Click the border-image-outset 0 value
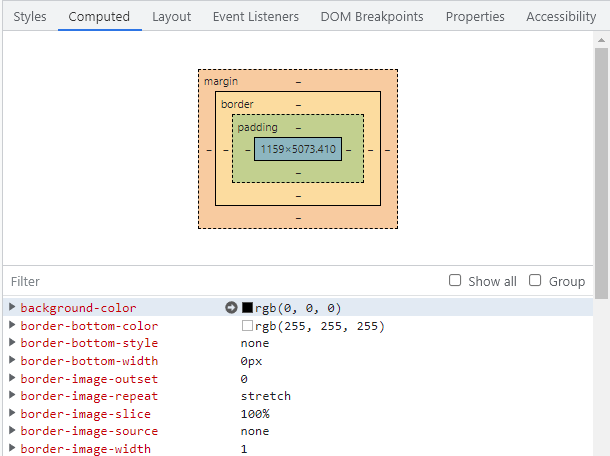 tap(244, 379)
